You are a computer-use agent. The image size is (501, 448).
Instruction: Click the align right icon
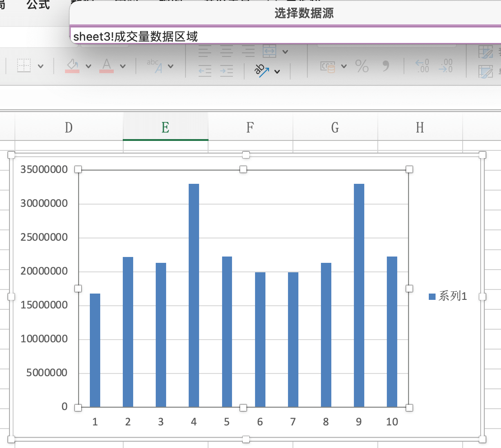pos(248,51)
